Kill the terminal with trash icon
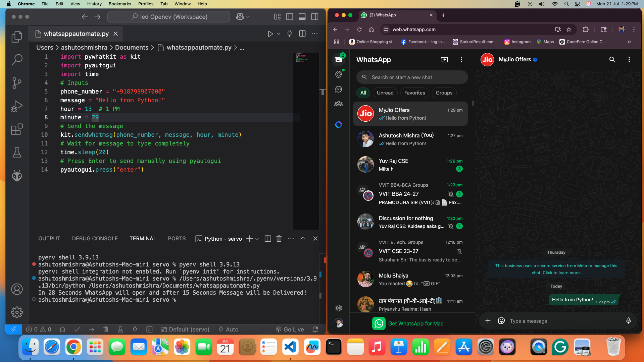The height and width of the screenshot is (362, 644). [279, 239]
